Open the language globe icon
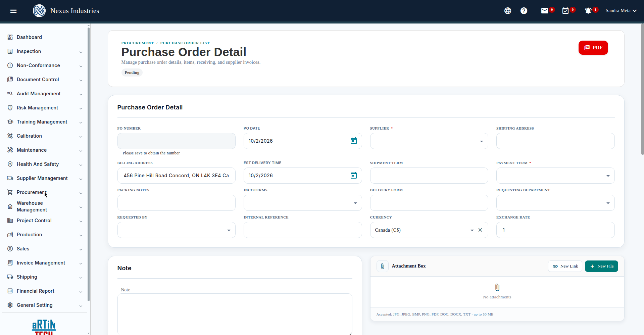Viewport: 644px width, 335px height. [x=508, y=11]
